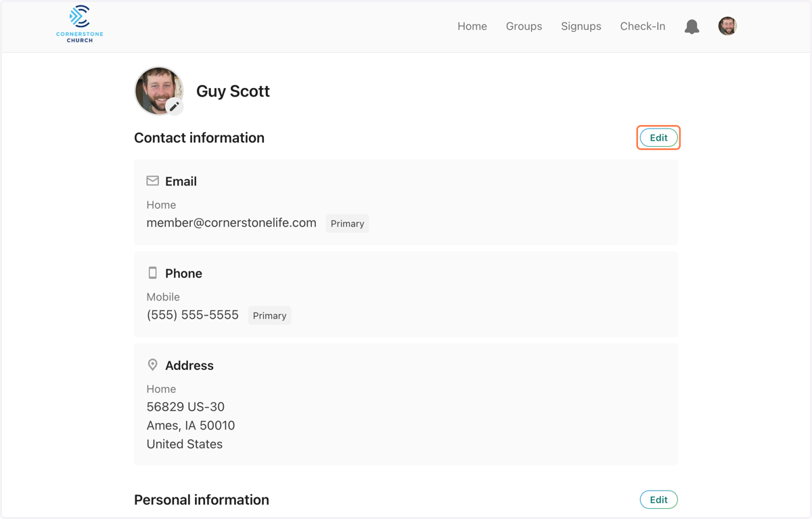Click Guy Scott's large profile photo
The image size is (812, 519).
coord(158,91)
